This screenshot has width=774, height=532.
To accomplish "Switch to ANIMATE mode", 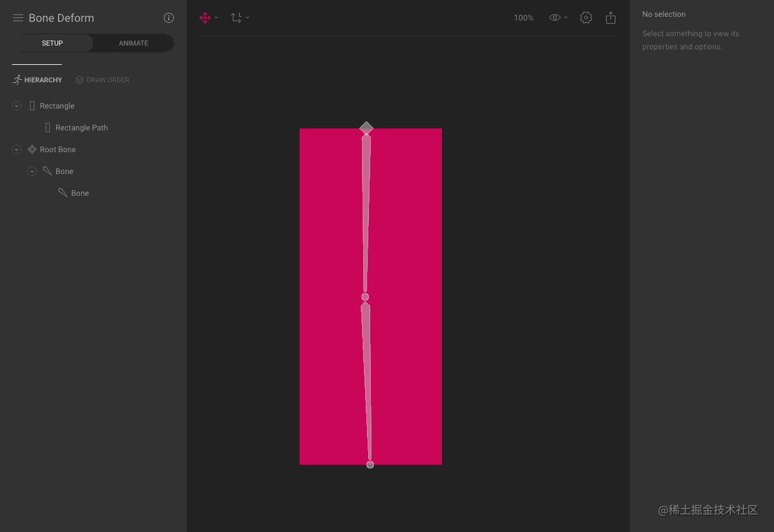I will (x=134, y=43).
